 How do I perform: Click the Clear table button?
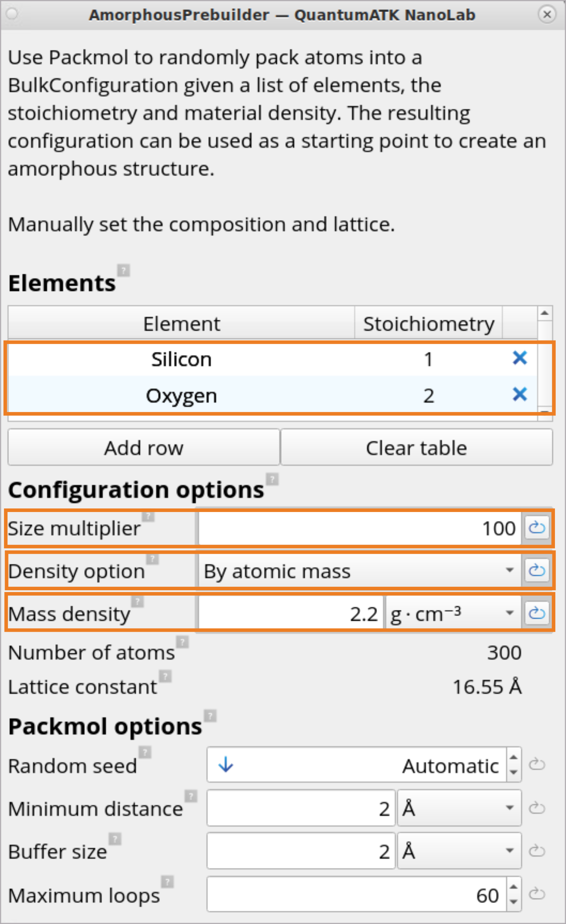tap(416, 447)
